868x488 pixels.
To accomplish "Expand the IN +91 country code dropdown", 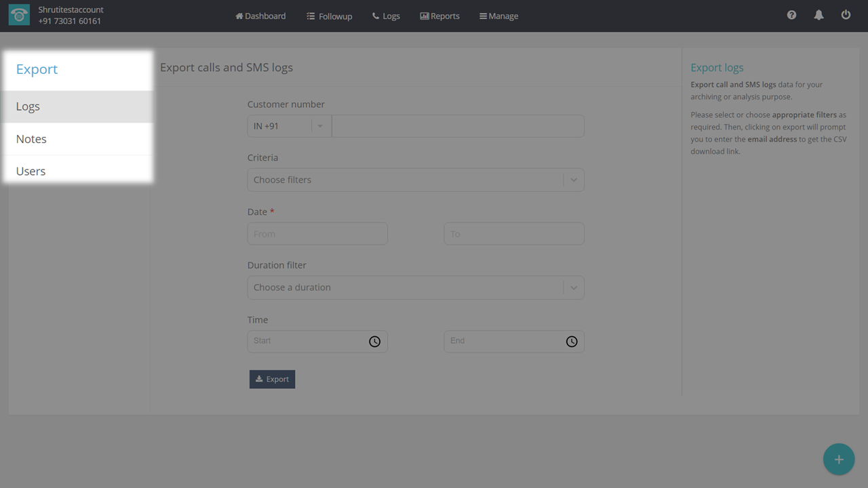I will pyautogui.click(x=289, y=126).
